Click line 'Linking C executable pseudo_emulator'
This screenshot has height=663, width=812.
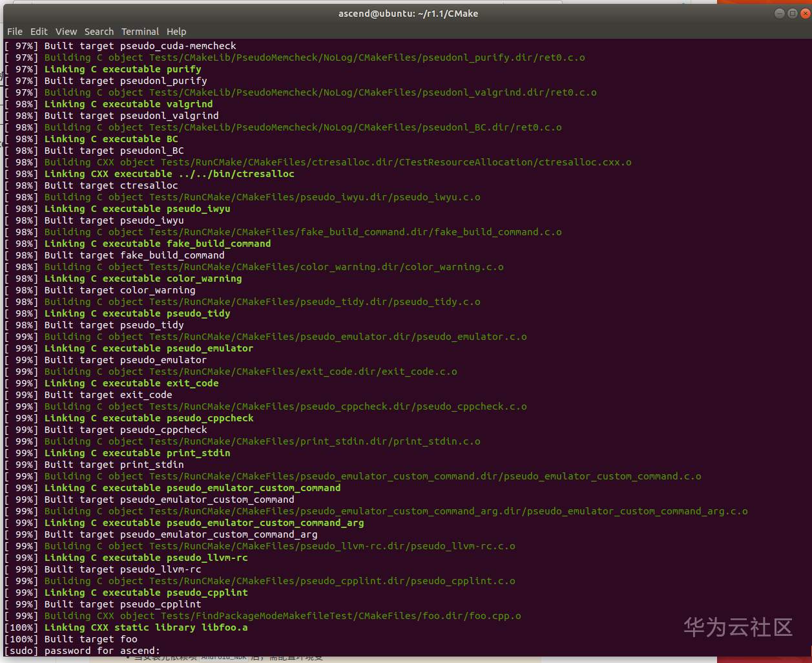tap(129, 348)
